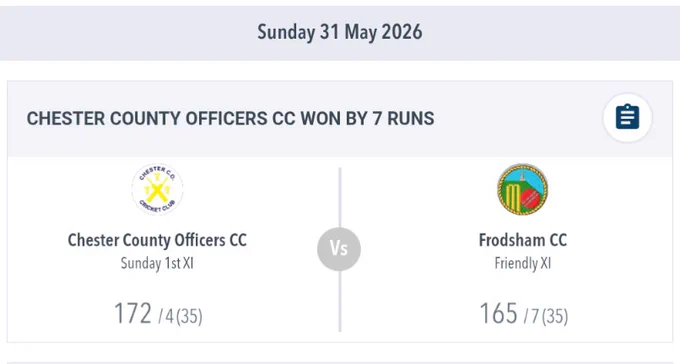Image resolution: width=680 pixels, height=364 pixels.
Task: Select the Friendly XI label
Action: click(523, 263)
